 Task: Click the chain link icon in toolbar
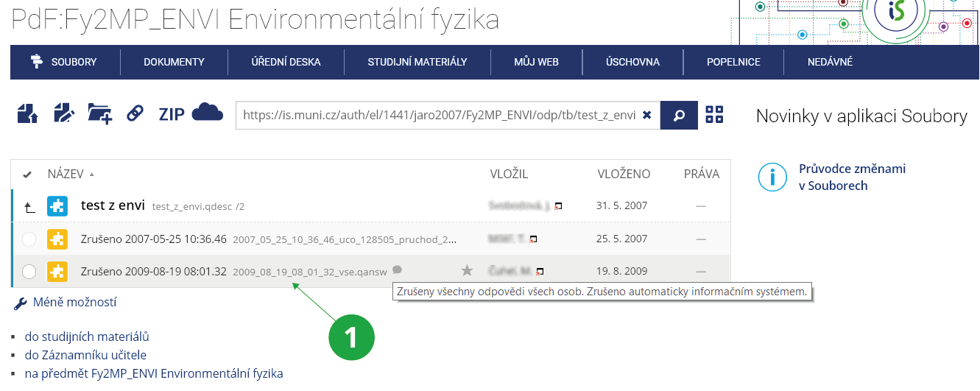135,114
